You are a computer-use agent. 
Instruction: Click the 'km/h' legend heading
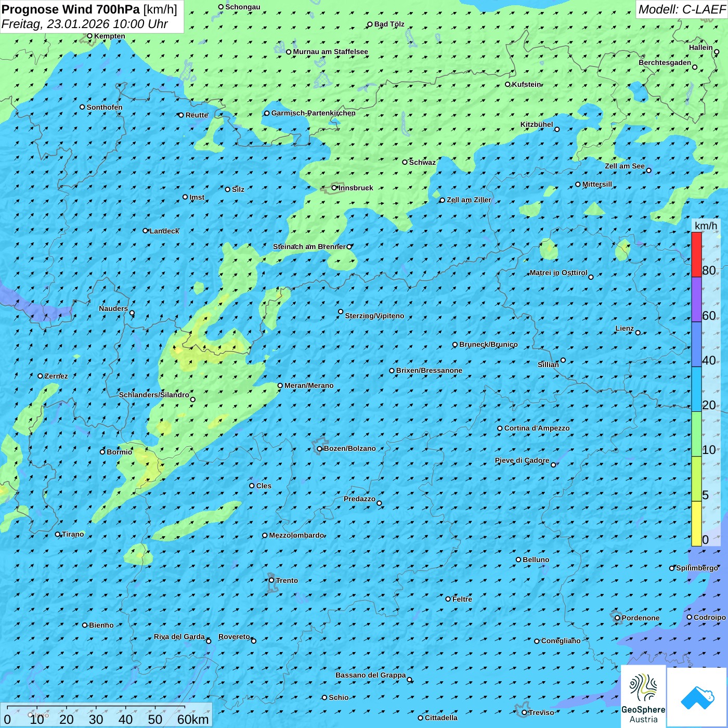point(706,226)
